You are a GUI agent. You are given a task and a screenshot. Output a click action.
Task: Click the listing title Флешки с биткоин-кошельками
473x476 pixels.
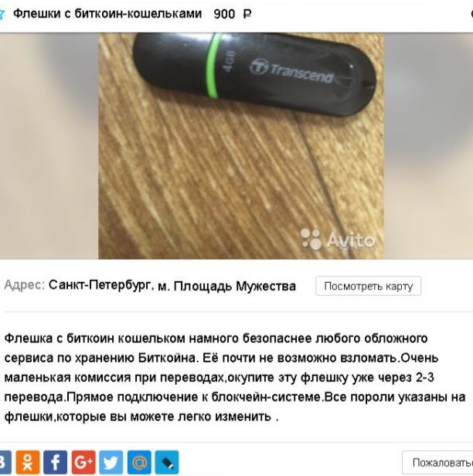[107, 14]
